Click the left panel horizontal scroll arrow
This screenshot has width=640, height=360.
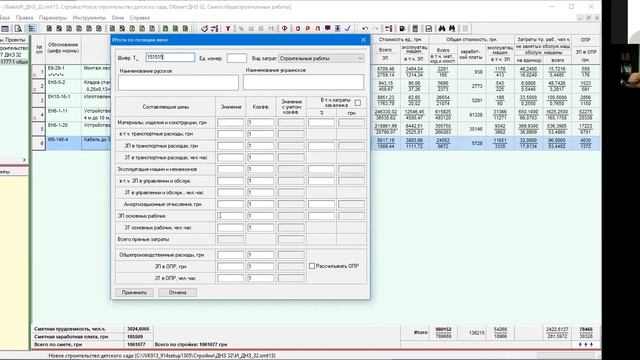pos(24,160)
